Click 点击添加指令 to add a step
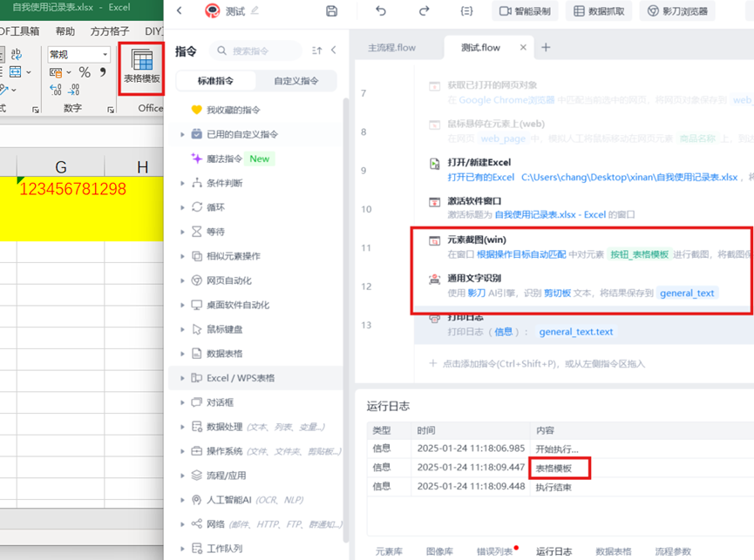This screenshot has width=754, height=560. coord(537,363)
